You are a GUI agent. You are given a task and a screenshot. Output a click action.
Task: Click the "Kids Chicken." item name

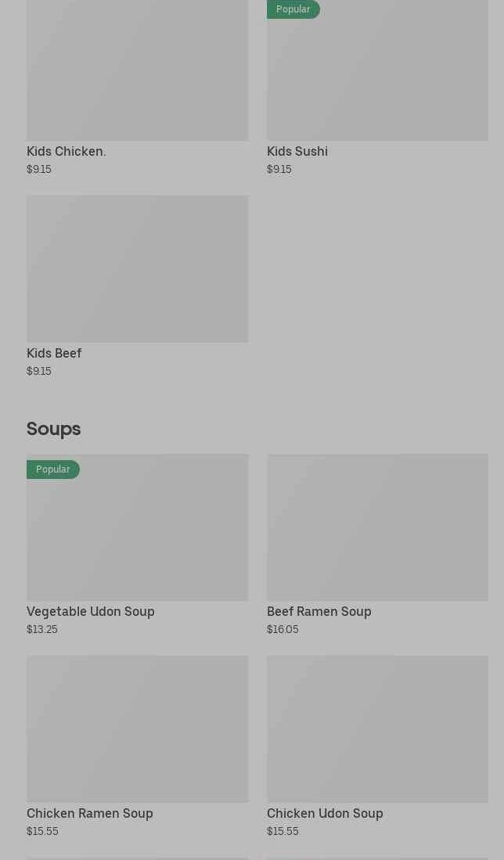[x=67, y=151]
